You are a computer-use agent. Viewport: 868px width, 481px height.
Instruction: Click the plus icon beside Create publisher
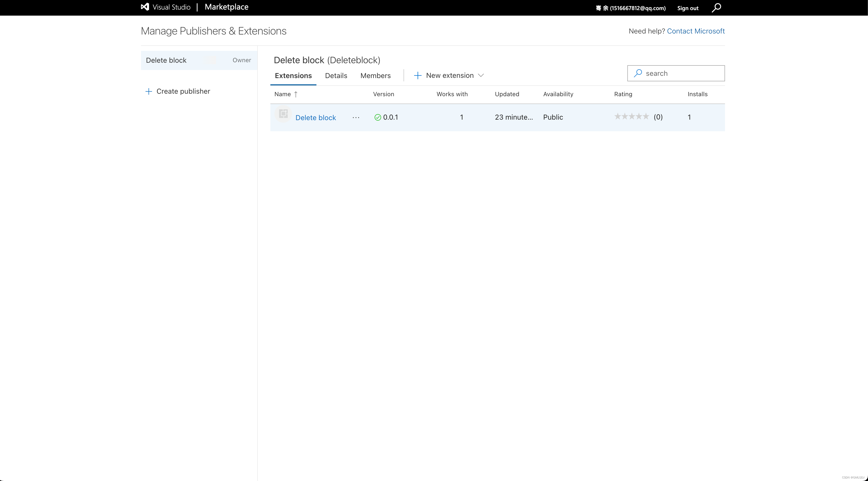[149, 91]
